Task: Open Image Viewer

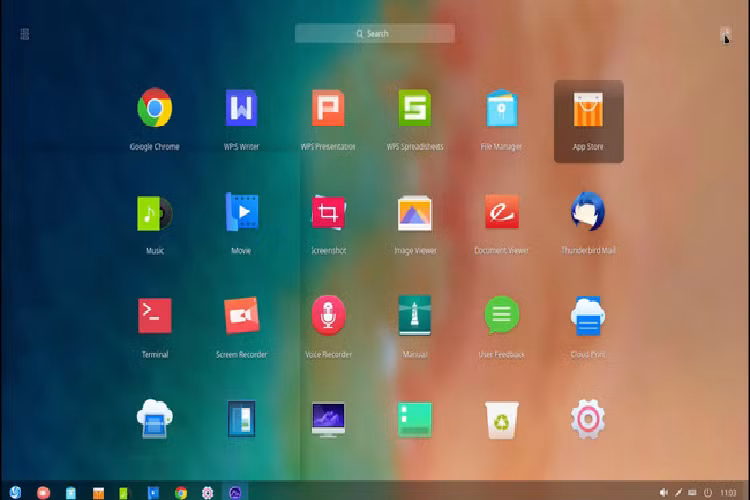Action: point(415,213)
